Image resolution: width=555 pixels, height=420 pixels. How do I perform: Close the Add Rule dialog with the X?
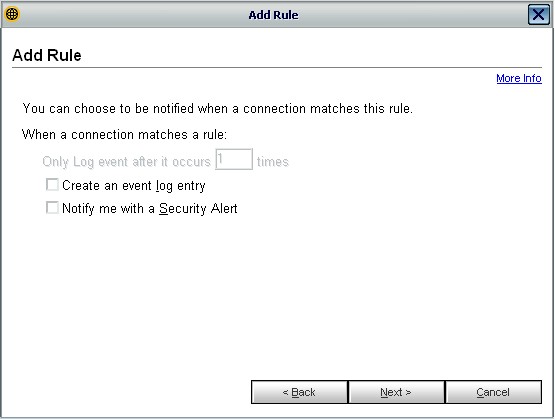(538, 15)
